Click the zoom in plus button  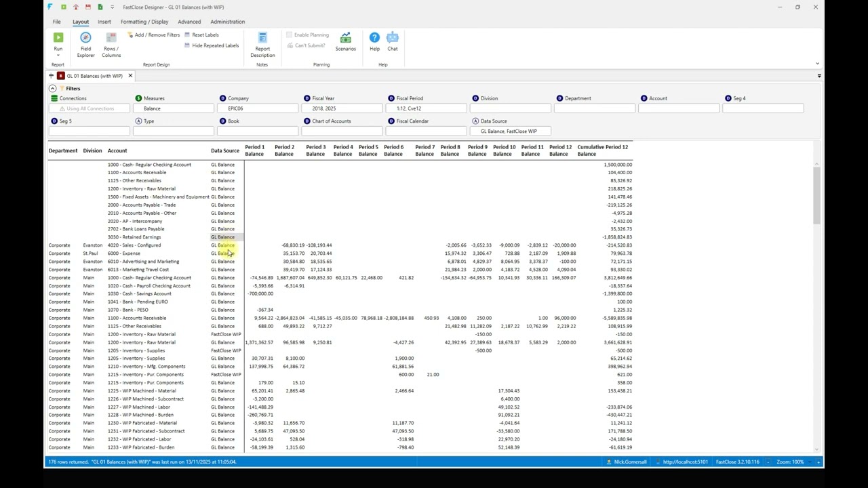(x=819, y=462)
